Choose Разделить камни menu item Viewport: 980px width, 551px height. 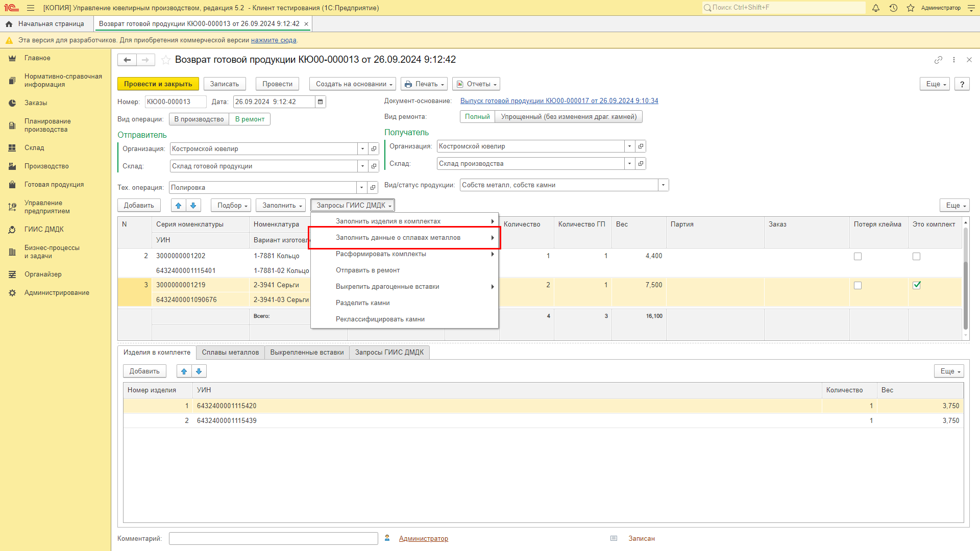[404, 303]
